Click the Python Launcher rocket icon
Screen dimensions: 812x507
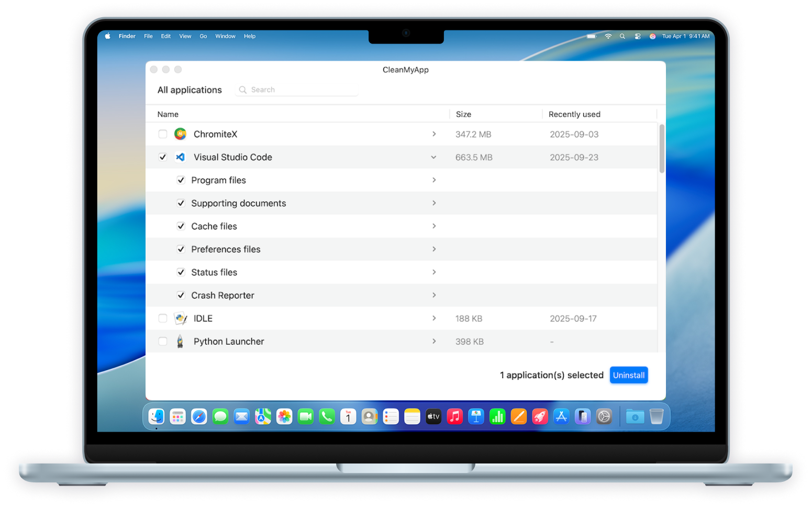(180, 341)
